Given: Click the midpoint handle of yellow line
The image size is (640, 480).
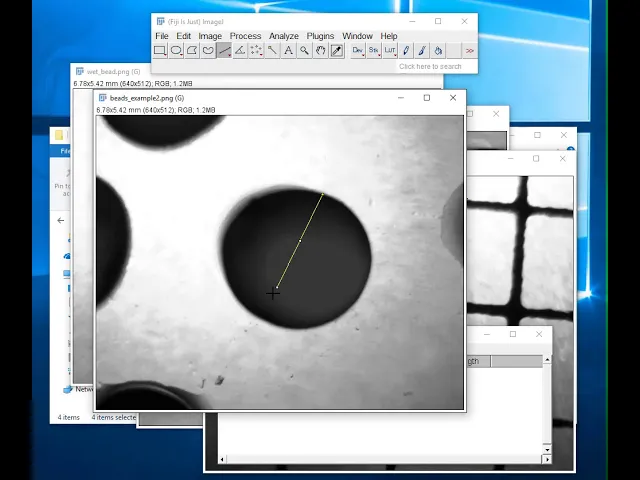Looking at the screenshot, I should coord(300,241).
